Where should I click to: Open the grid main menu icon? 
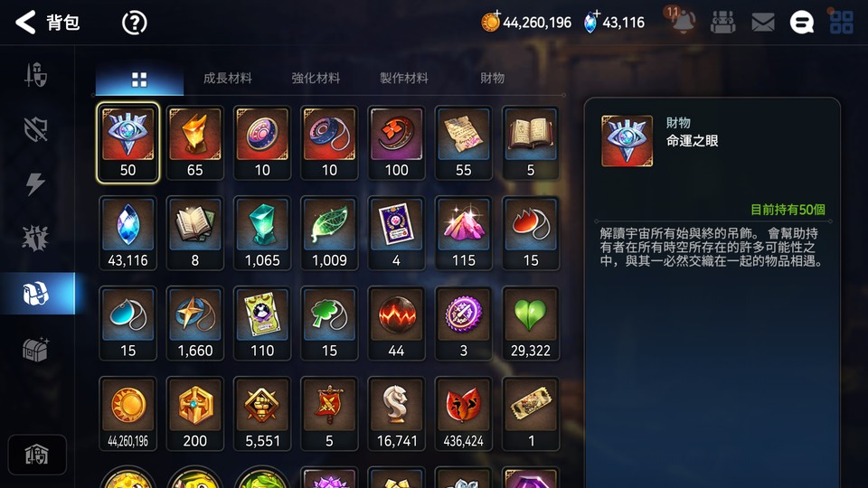point(842,23)
